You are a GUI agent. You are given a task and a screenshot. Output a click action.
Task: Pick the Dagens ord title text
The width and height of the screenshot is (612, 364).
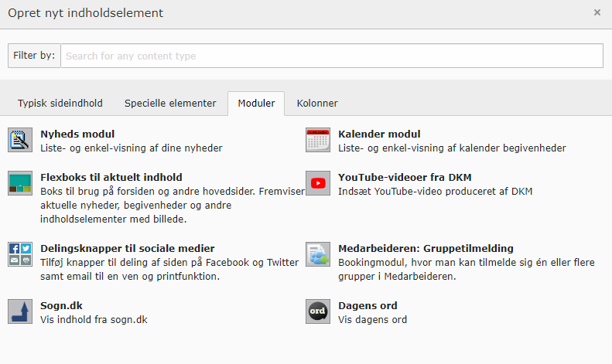click(x=368, y=305)
